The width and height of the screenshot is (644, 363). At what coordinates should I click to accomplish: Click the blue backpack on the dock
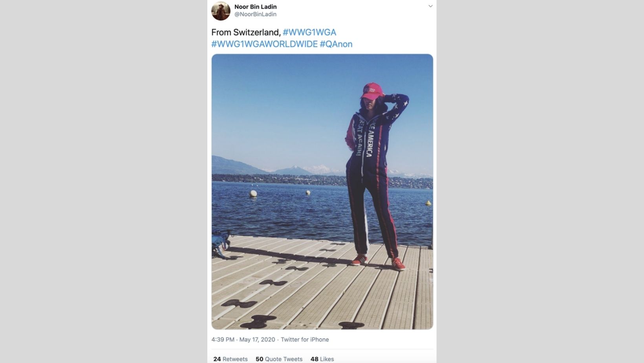coord(220,243)
